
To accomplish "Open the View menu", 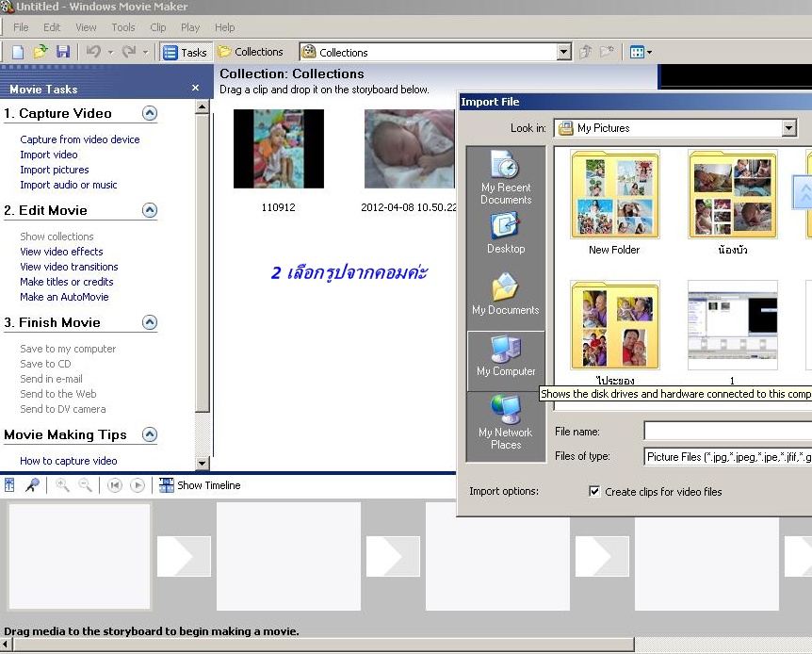I will click(86, 27).
